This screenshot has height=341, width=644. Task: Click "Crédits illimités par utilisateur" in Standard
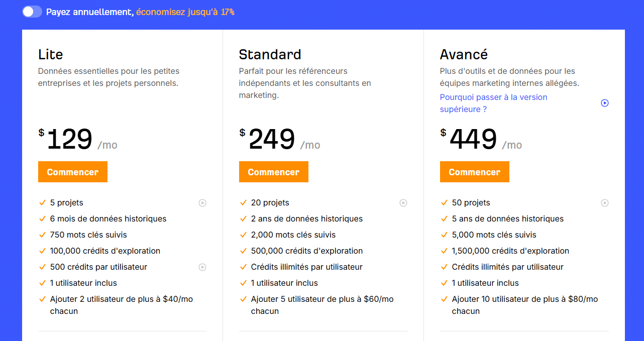(x=306, y=267)
